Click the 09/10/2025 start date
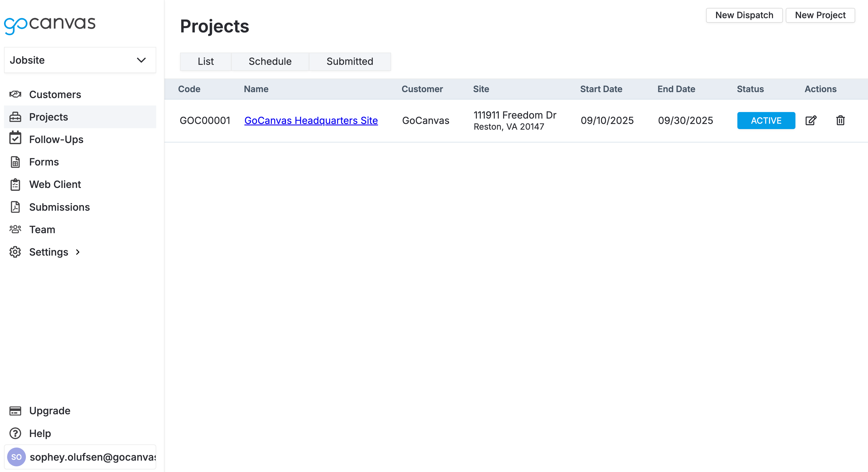The image size is (868, 472). (x=607, y=121)
